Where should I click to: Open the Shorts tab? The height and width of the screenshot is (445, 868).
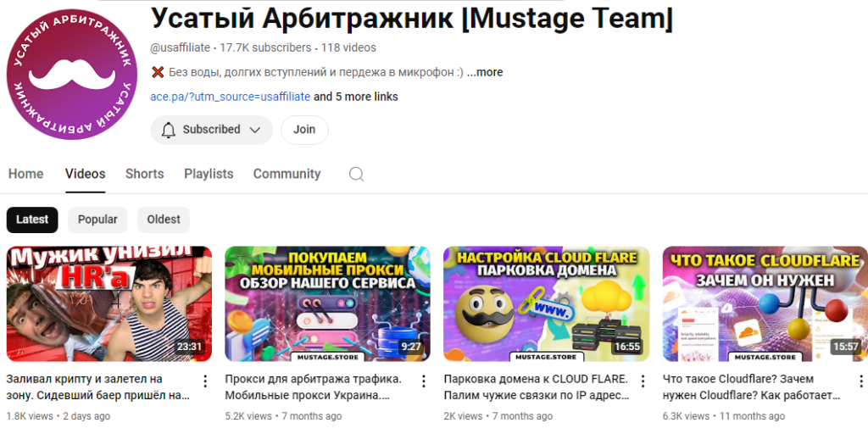coord(144,174)
